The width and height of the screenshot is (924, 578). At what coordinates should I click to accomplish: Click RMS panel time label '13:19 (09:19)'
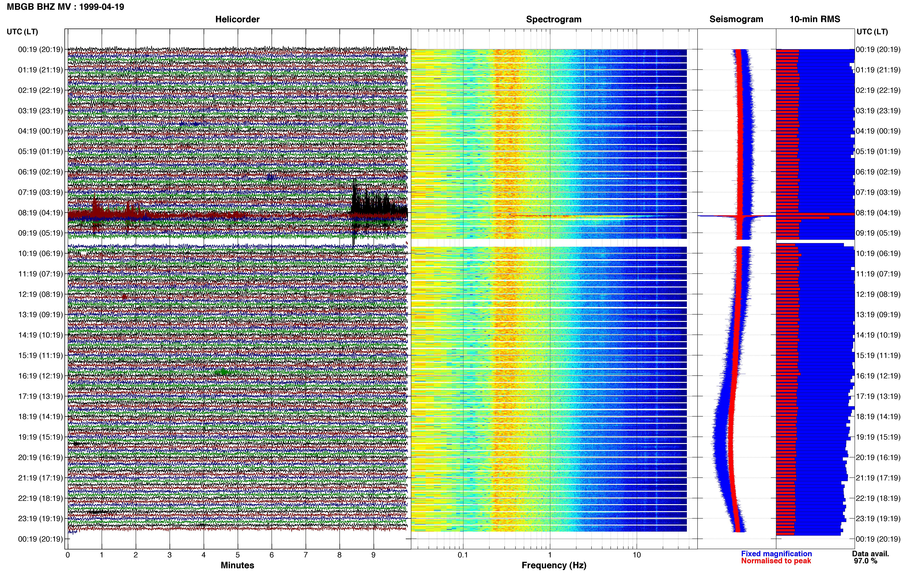pos(878,314)
